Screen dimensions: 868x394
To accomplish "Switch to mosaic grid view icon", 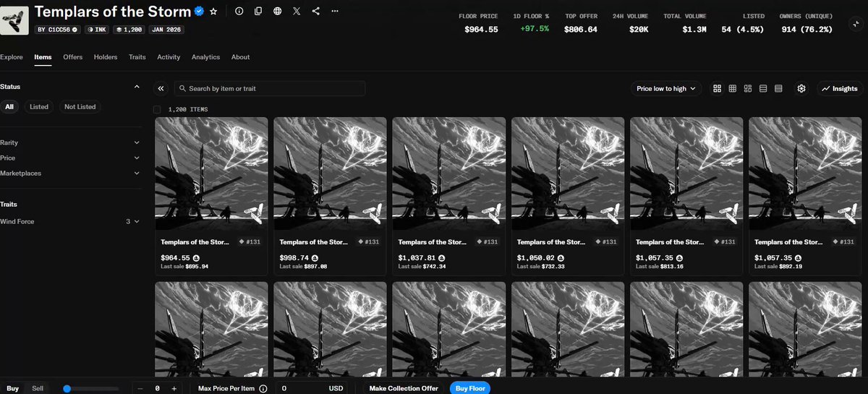I will click(748, 88).
